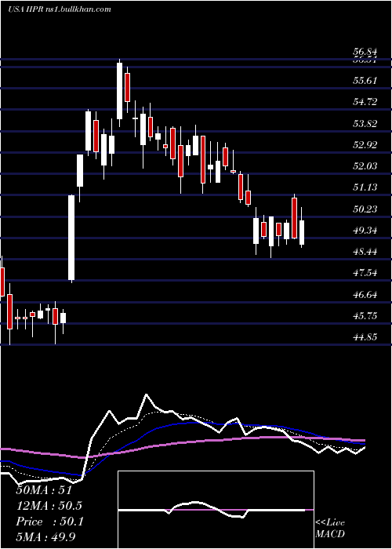Click the 46.64 price axis label
This screenshot has height=549, width=392.
pos(365,295)
